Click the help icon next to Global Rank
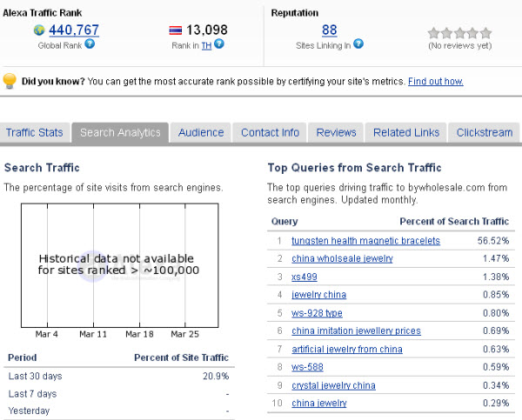This screenshot has width=522, height=420. [90, 44]
